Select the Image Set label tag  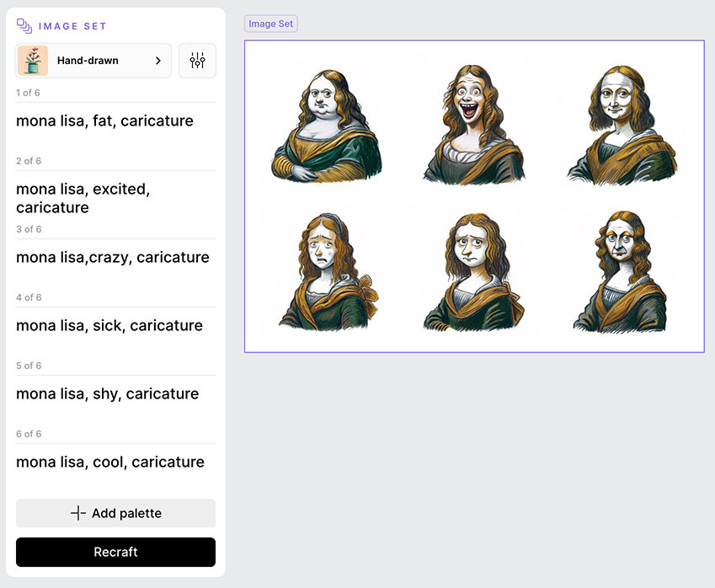(271, 24)
